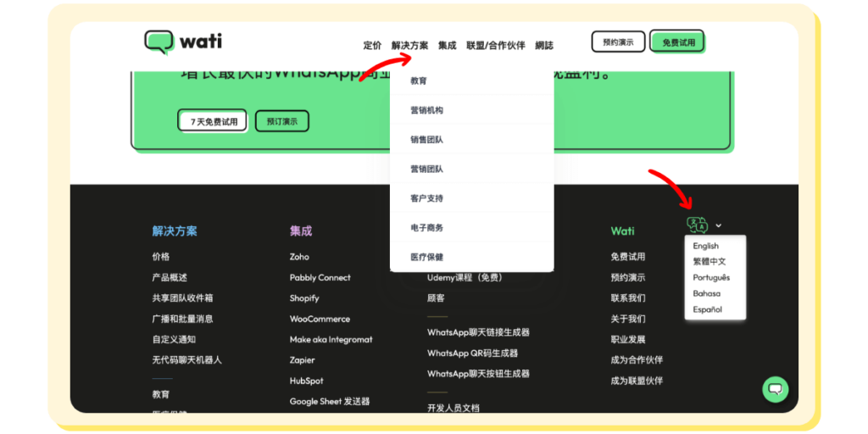Click the 预订演示 button

click(281, 121)
